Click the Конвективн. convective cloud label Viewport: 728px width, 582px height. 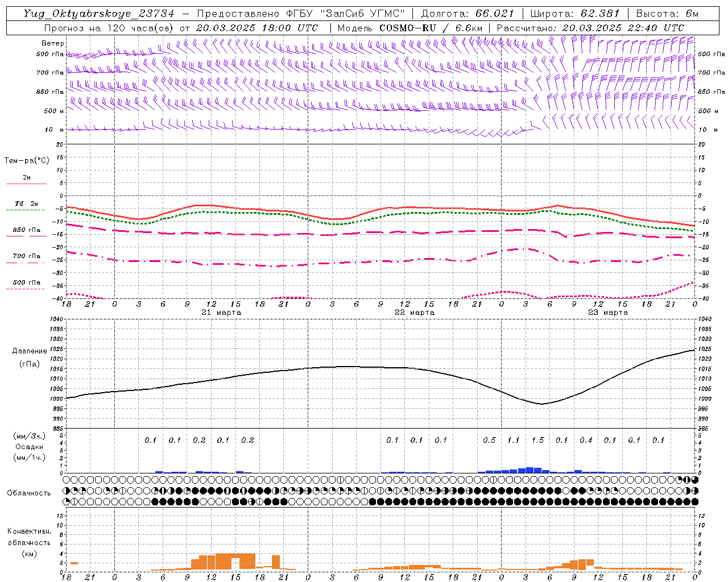click(x=29, y=531)
